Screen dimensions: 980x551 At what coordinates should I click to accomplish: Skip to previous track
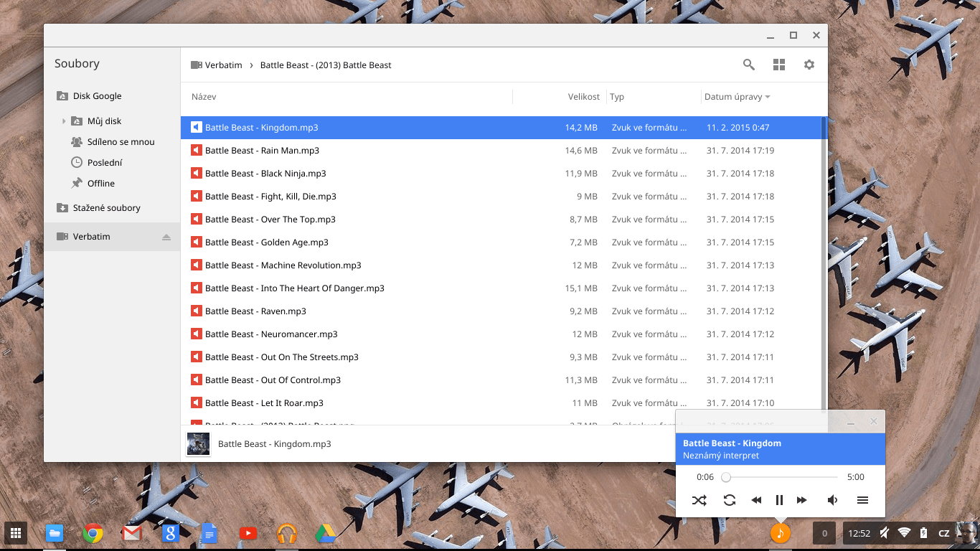[756, 500]
